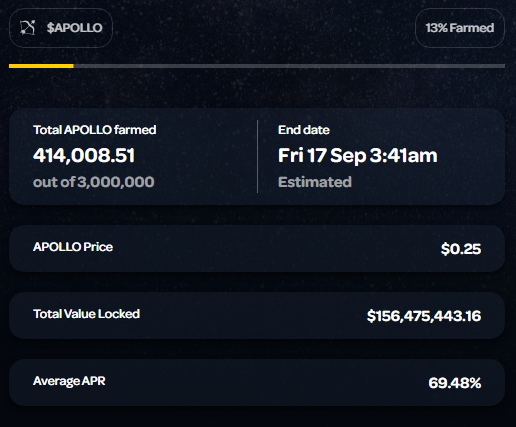
Task: Click the APOLLO bow-and-arrow logo icon
Action: click(x=27, y=28)
